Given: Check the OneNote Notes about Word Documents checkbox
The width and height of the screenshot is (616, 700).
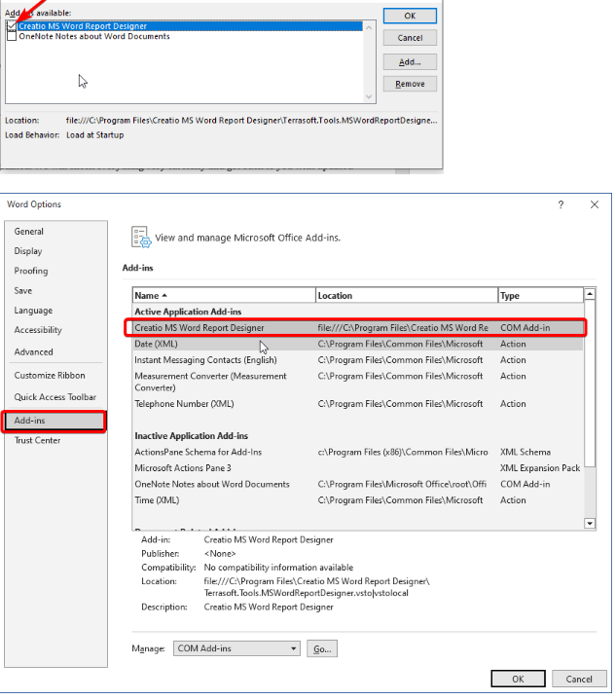Looking at the screenshot, I should (12, 36).
